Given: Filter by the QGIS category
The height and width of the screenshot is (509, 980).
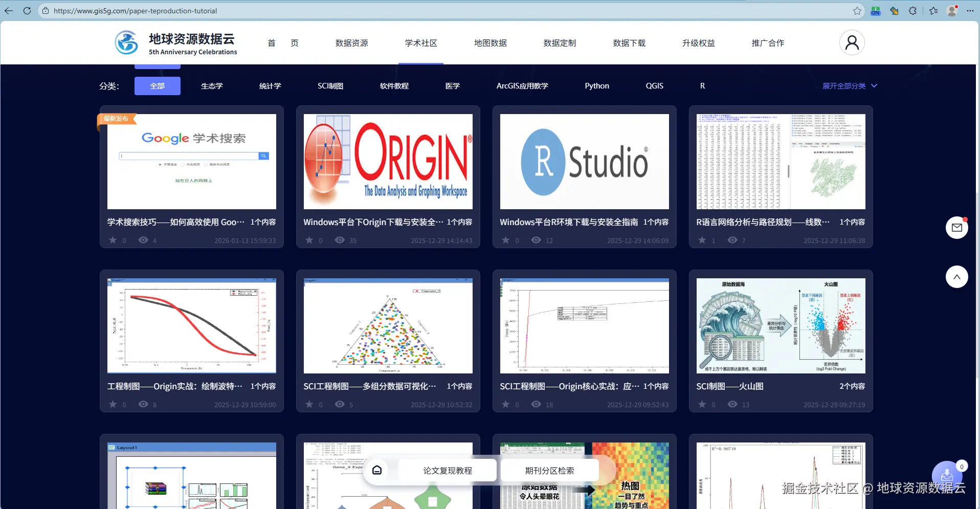Looking at the screenshot, I should point(655,86).
